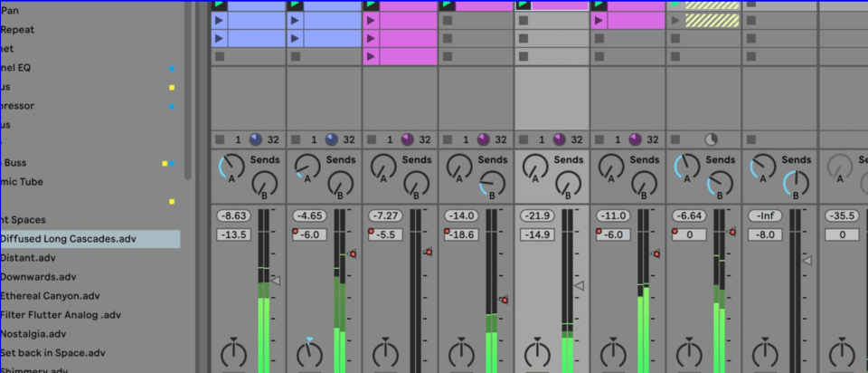Launch second-row clip on the -8.63 track

click(220, 21)
